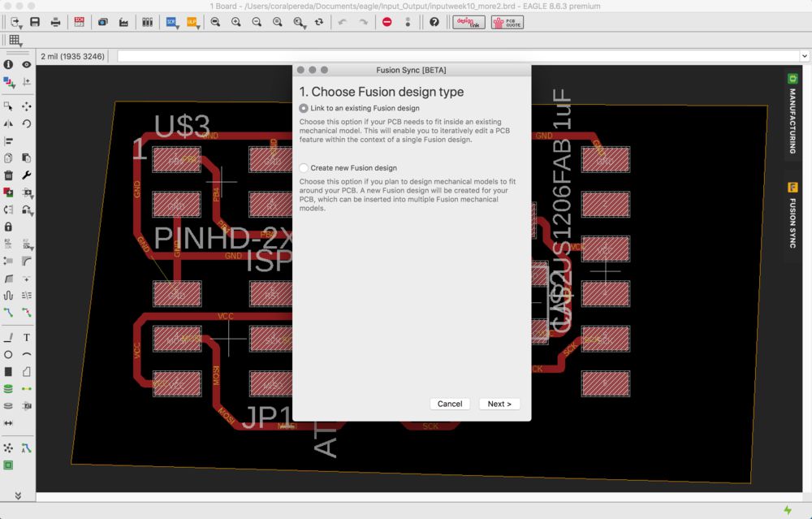Select the Paste tool icon
Image resolution: width=812 pixels, height=519 pixels.
coord(27,158)
